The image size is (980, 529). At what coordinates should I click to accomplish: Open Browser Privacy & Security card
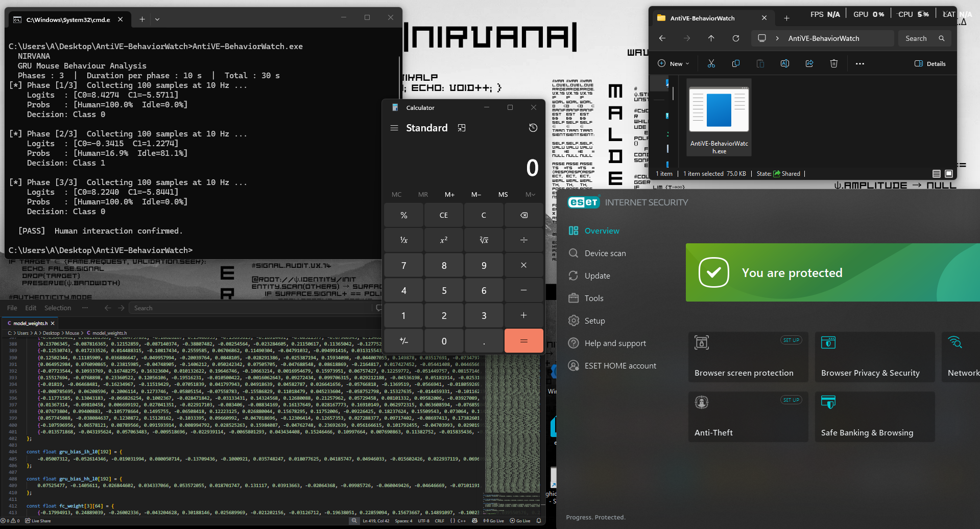click(x=875, y=357)
